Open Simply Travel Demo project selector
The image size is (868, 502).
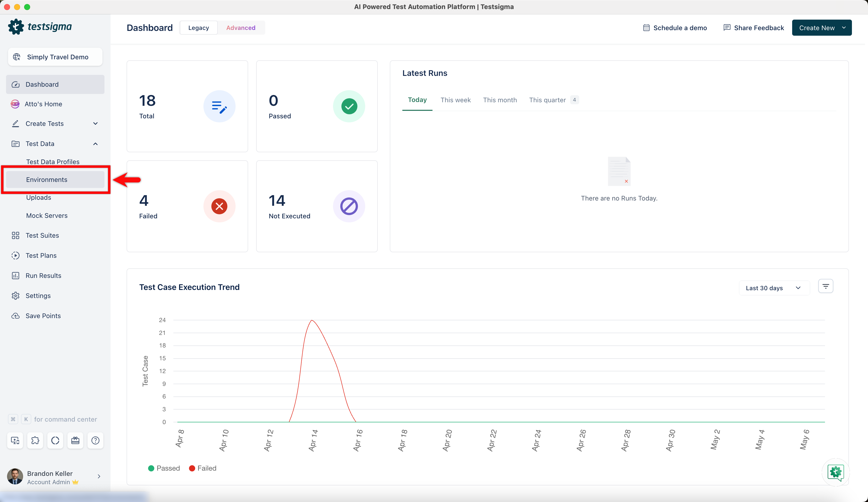click(55, 57)
